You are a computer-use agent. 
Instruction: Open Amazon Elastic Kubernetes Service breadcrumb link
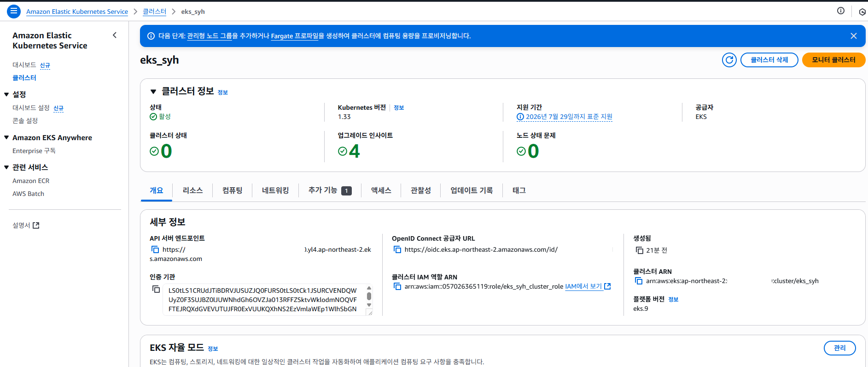77,12
